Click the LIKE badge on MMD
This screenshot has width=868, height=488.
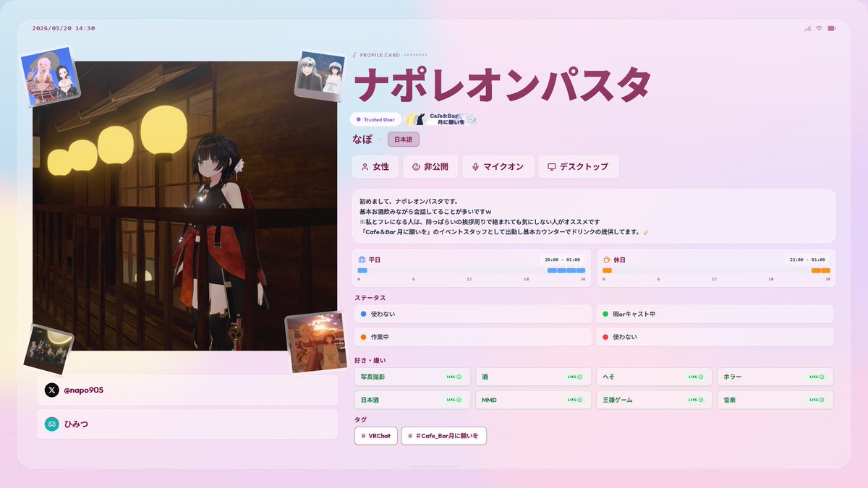(574, 400)
